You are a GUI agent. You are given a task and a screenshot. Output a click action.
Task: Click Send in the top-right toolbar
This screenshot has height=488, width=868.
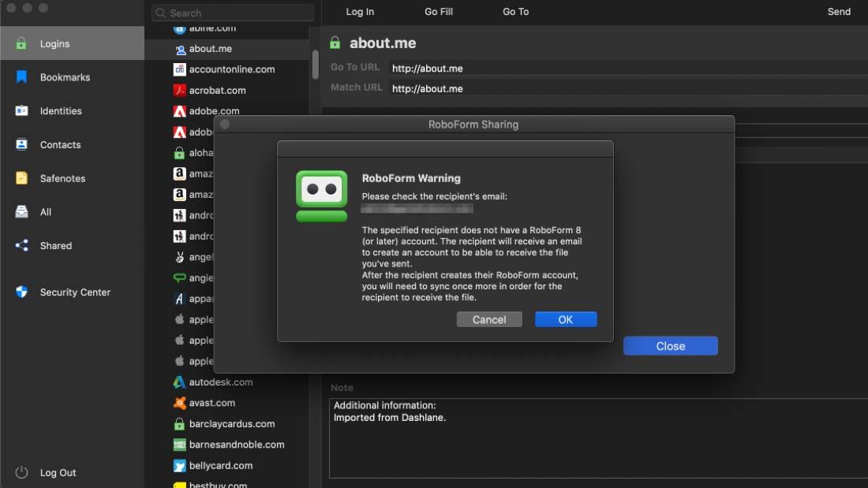[839, 12]
